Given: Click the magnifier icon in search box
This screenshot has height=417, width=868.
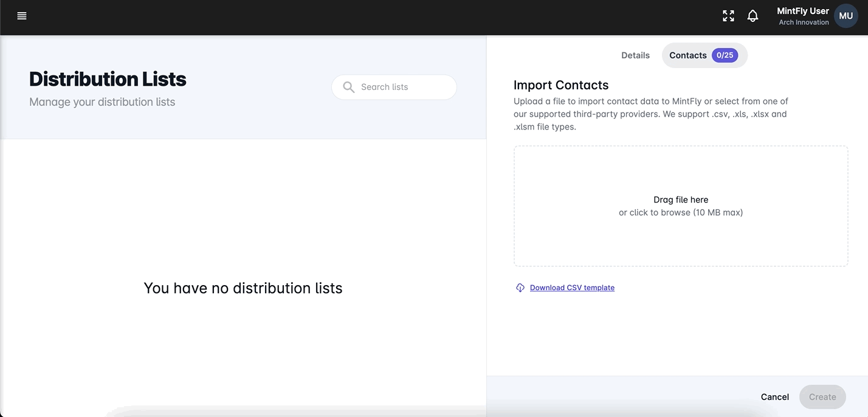Looking at the screenshot, I should 349,88.
